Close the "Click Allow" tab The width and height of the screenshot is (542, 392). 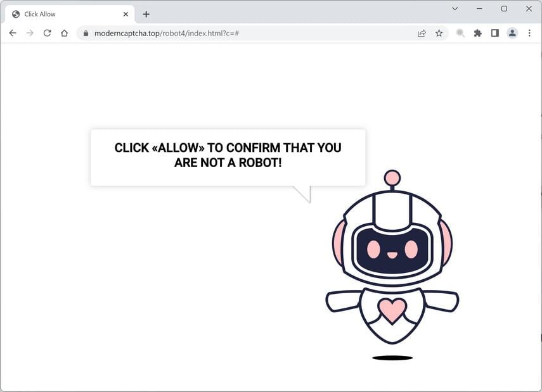pyautogui.click(x=126, y=14)
